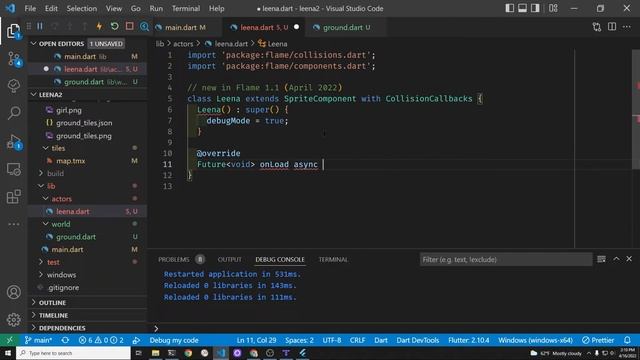Screen dimensions: 640x360
Task: Change the Spaces: 2 indentation setting
Action: coord(300,340)
